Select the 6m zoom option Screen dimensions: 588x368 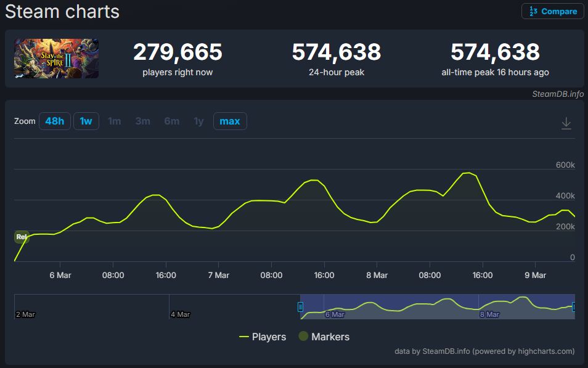pyautogui.click(x=171, y=121)
